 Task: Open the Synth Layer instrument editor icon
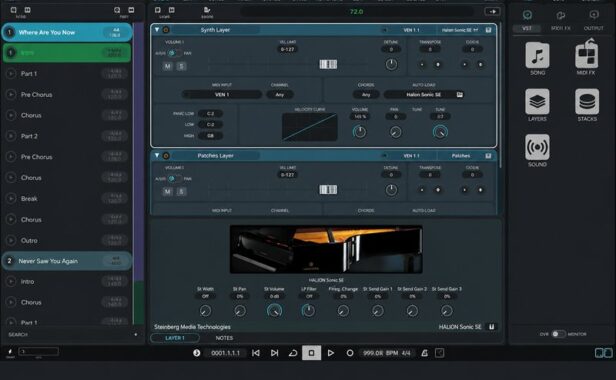click(488, 30)
